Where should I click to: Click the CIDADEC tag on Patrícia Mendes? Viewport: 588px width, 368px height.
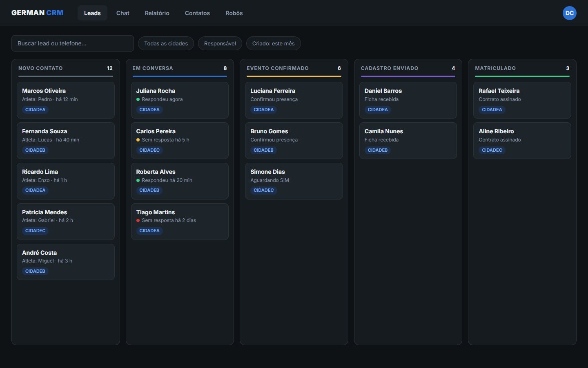coord(36,231)
